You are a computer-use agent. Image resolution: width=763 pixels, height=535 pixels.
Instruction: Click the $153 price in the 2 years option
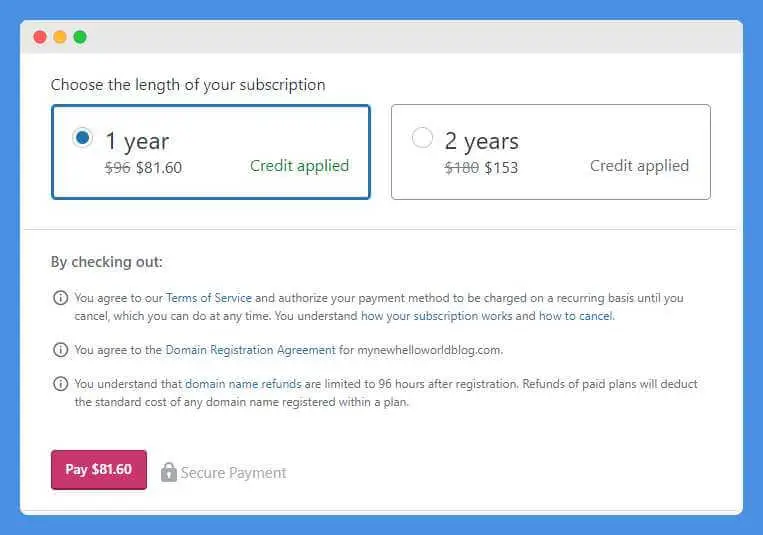501,168
